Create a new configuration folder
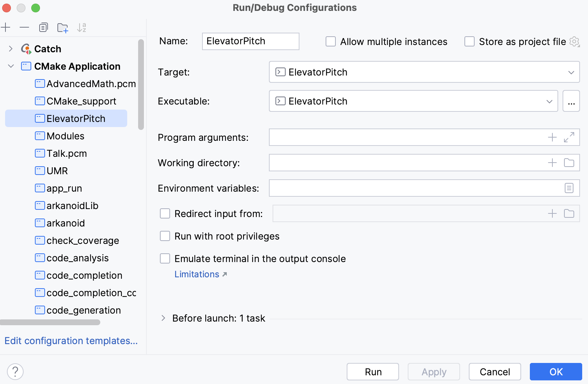The height and width of the screenshot is (384, 588). pyautogui.click(x=63, y=27)
